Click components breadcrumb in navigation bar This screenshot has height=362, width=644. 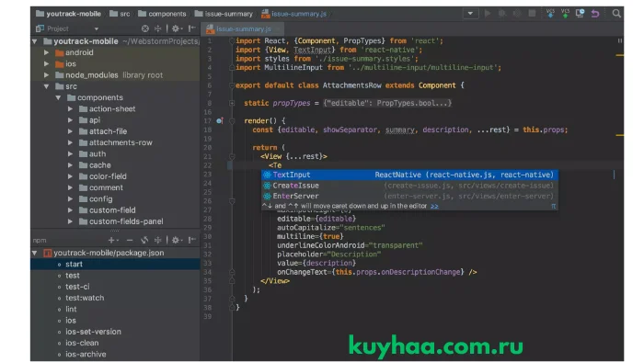162,14
